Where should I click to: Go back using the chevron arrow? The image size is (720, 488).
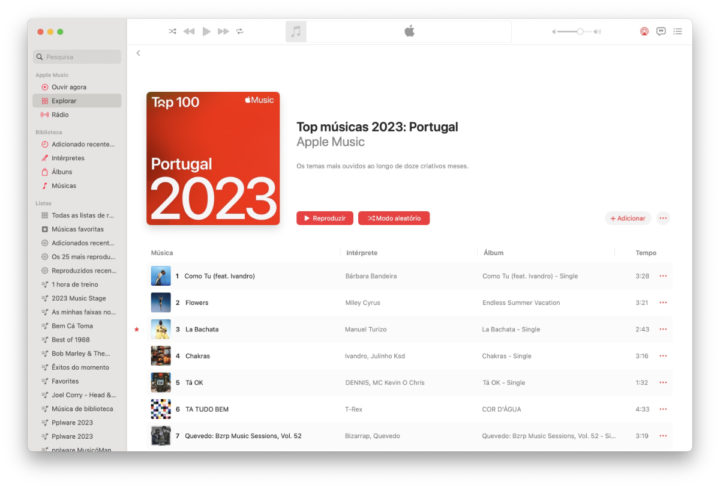[x=138, y=53]
